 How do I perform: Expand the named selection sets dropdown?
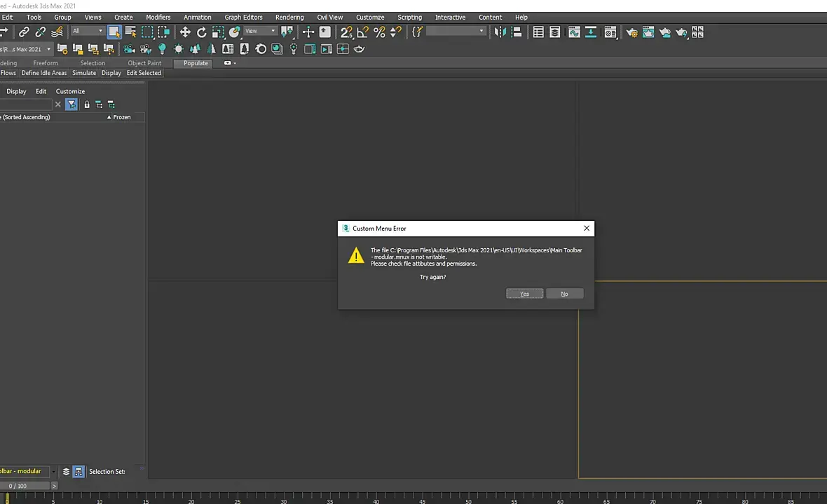pyautogui.click(x=456, y=31)
